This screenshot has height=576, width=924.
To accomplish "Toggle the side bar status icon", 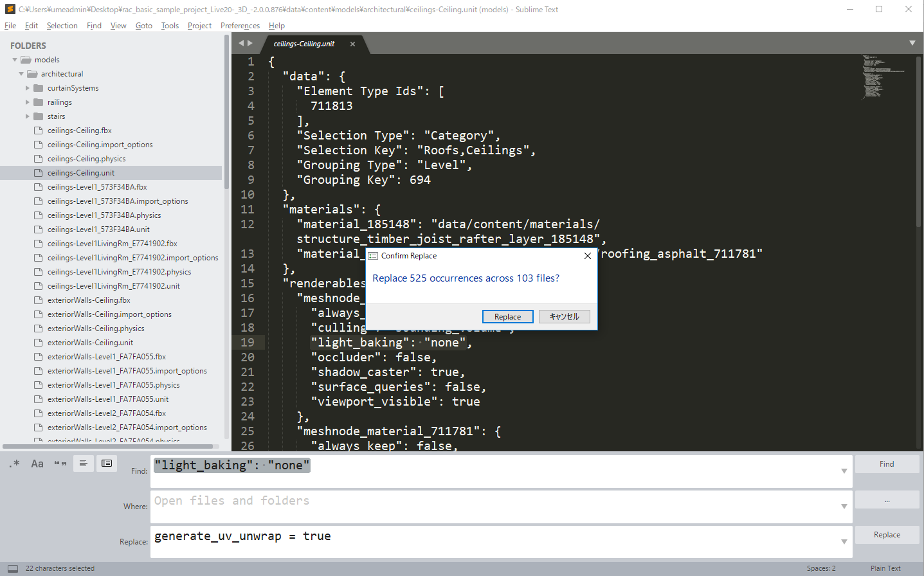I will click(13, 568).
